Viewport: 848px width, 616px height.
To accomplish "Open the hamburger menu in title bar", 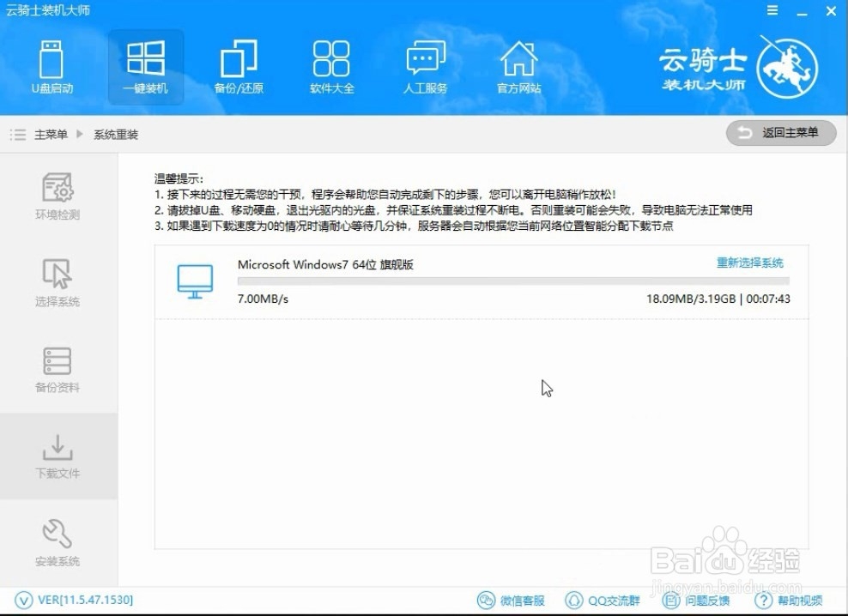I will click(x=772, y=10).
